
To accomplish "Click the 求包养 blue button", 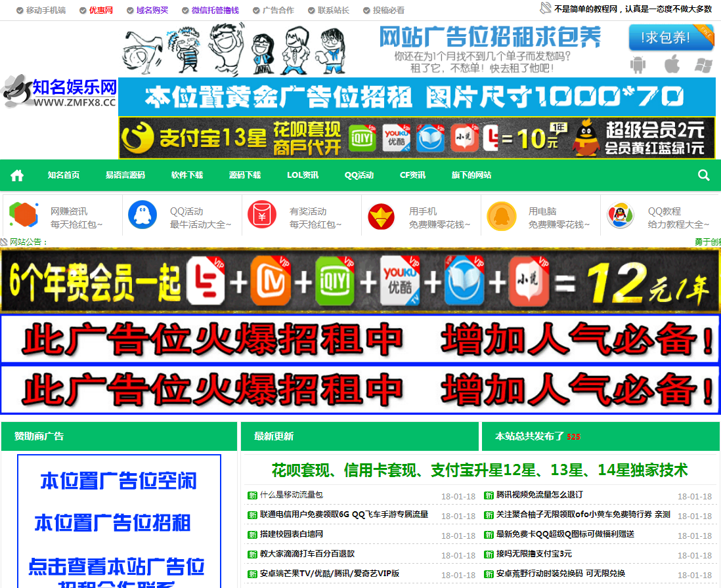I will pos(671,37).
